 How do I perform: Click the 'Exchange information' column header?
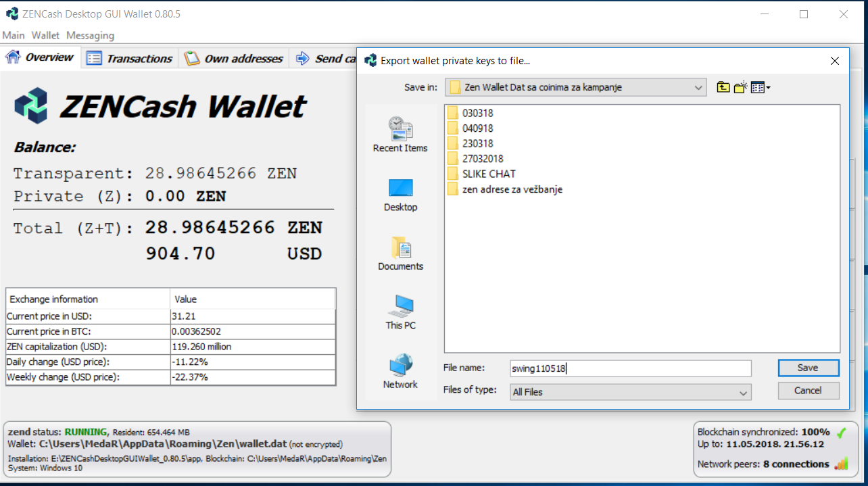(88, 299)
